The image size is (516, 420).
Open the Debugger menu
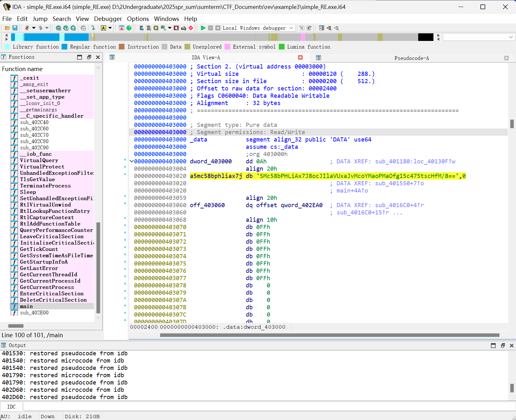pyautogui.click(x=108, y=19)
